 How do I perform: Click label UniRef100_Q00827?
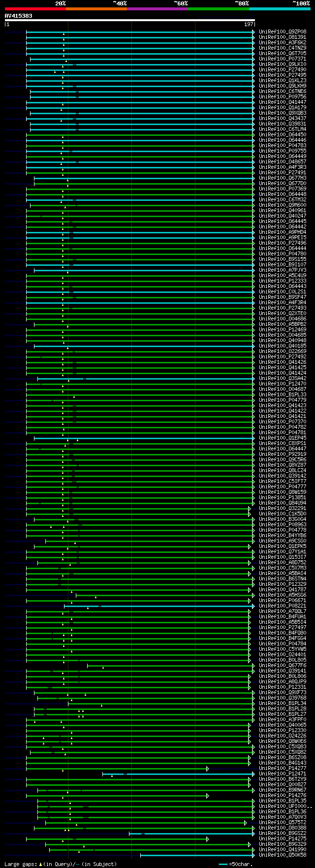point(283,784)
